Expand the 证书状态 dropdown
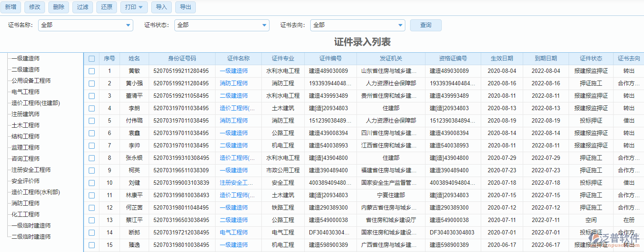This screenshot has width=644, height=252. 264,25
